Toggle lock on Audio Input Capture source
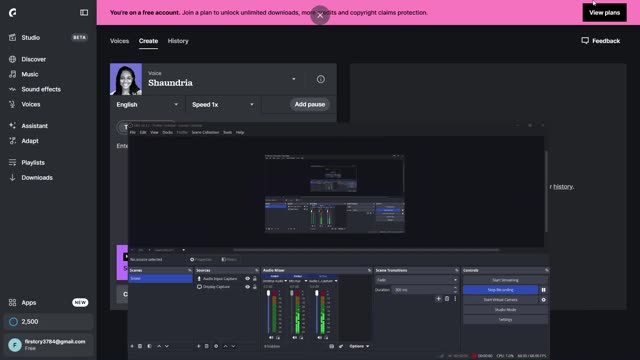The image size is (640, 360). [x=255, y=279]
